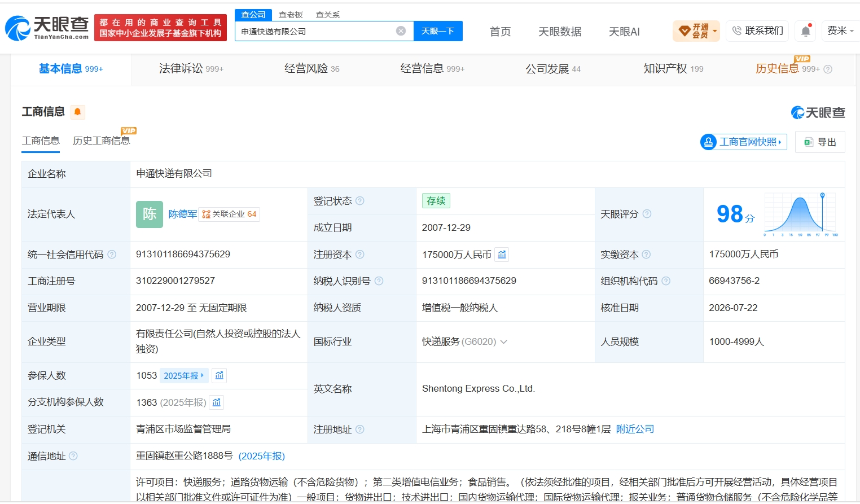This screenshot has height=504, width=860.
Task: Export data with the 导出 button
Action: (x=820, y=142)
